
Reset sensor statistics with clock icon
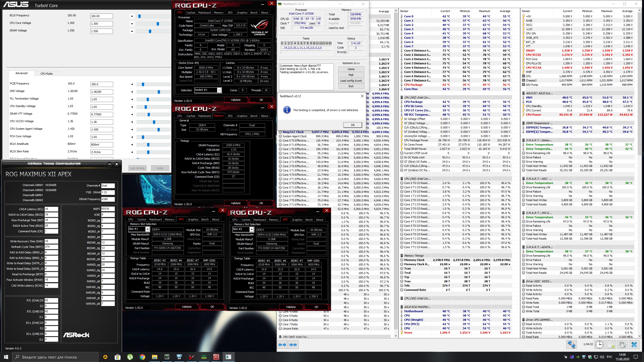tap(599, 344)
